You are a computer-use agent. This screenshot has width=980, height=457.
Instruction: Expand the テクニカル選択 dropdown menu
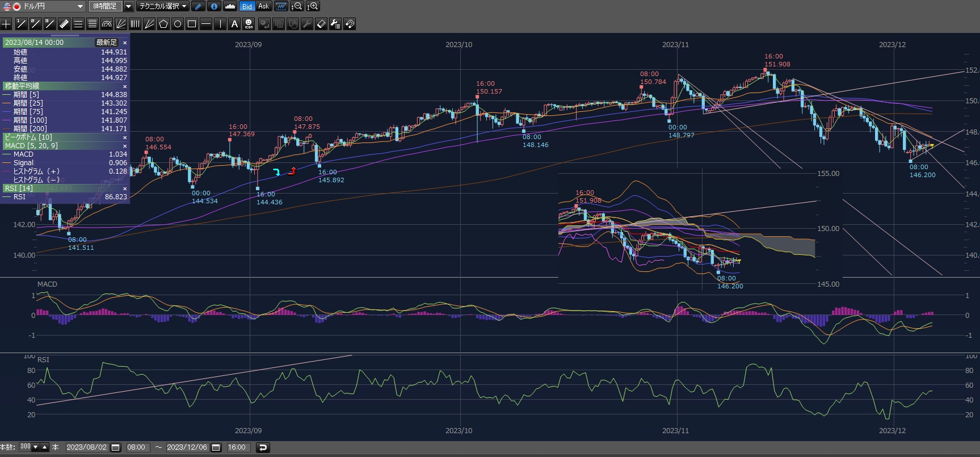(x=163, y=6)
